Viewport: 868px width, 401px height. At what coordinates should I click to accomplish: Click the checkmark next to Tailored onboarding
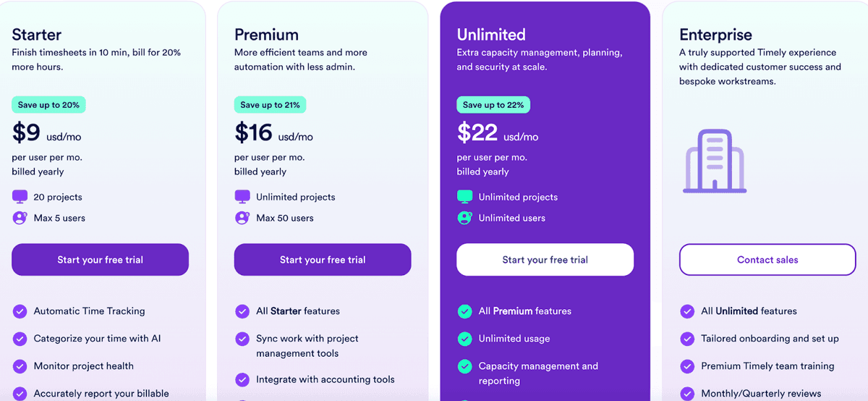coord(687,339)
